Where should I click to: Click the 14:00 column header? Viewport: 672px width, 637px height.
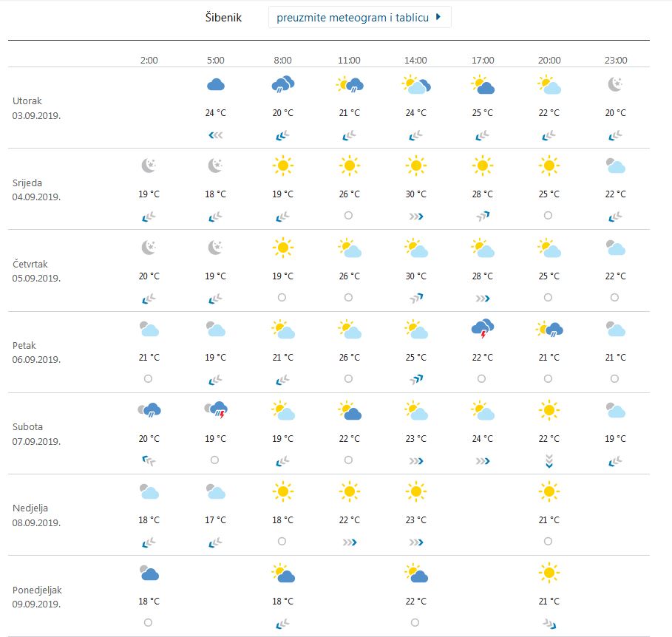tap(415, 61)
